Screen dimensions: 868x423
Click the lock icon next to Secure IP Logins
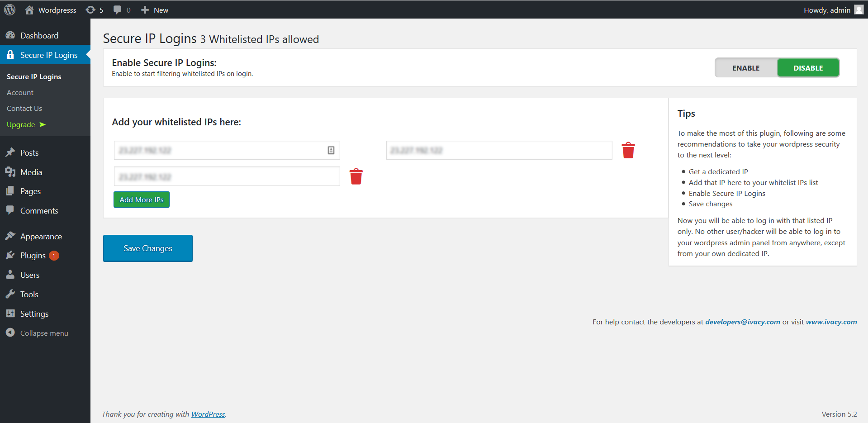tap(10, 55)
